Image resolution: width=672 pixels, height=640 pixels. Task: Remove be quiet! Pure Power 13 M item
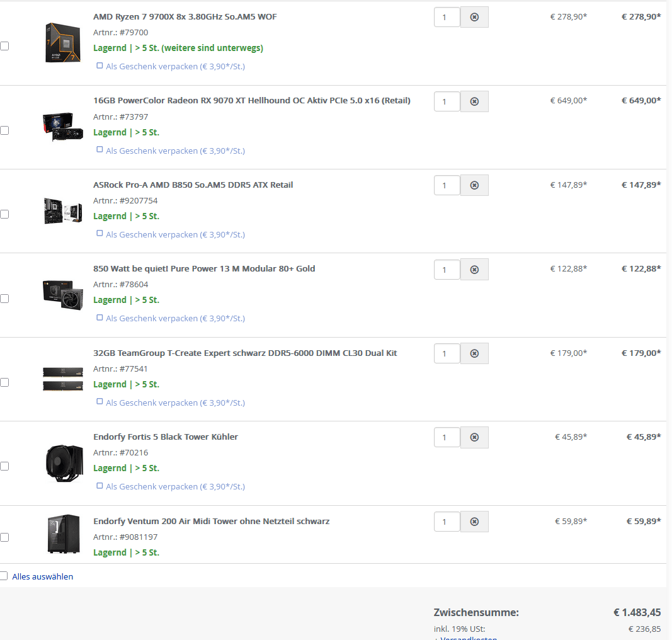click(x=474, y=270)
